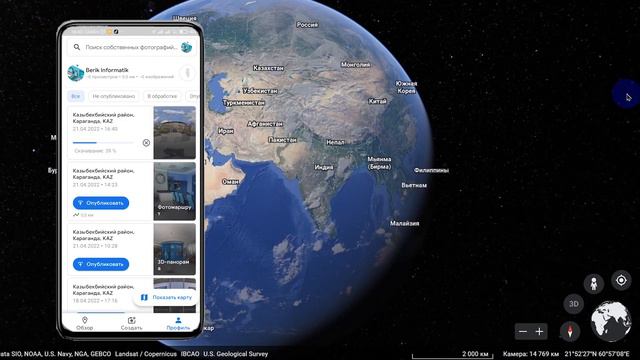Click the Оман label on the globe
Viewport: 640px width, 360px height.
(x=230, y=182)
